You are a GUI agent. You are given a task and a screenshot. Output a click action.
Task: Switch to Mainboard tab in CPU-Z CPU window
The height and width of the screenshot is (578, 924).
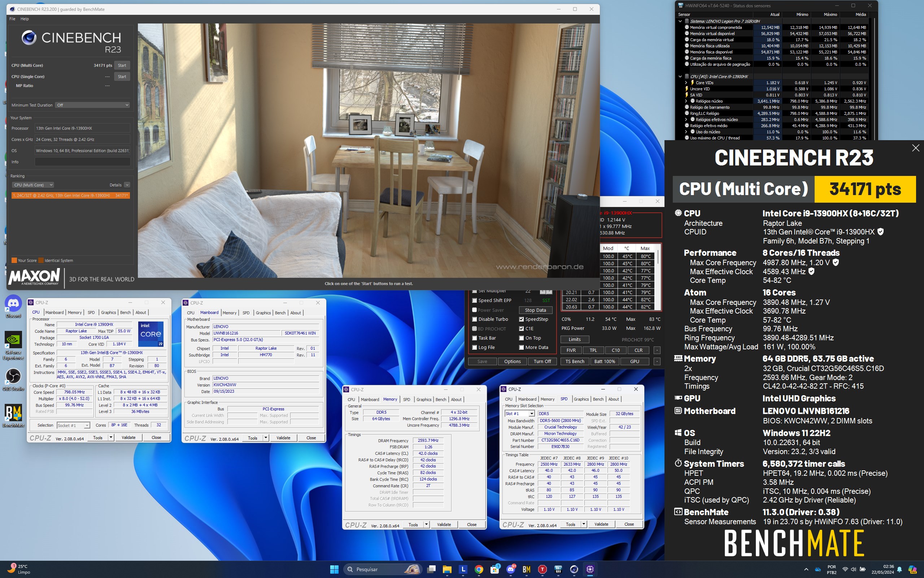[55, 313]
